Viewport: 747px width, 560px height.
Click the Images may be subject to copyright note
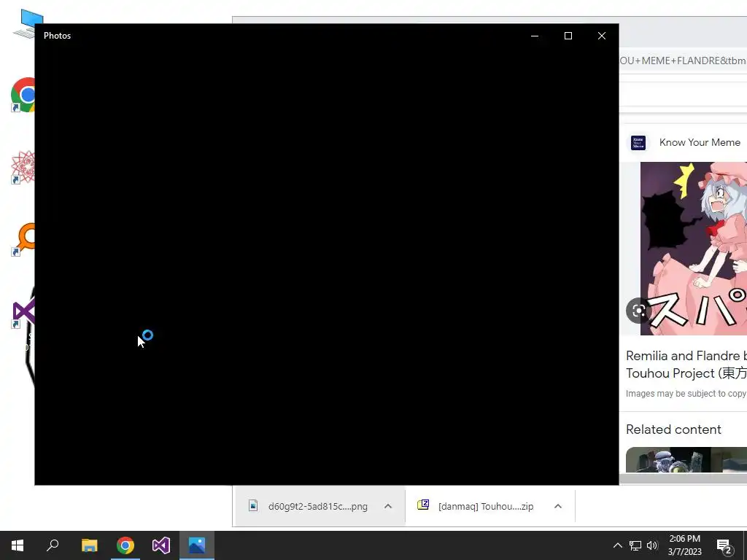click(x=686, y=393)
